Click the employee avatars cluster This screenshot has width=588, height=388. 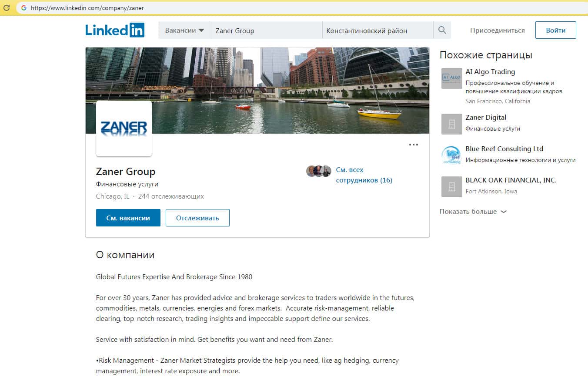click(319, 171)
